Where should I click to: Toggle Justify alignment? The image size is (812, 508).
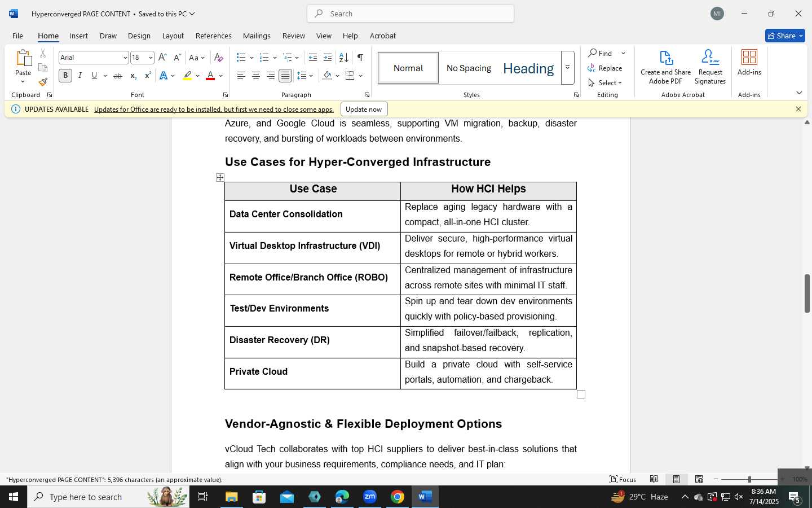click(x=285, y=76)
